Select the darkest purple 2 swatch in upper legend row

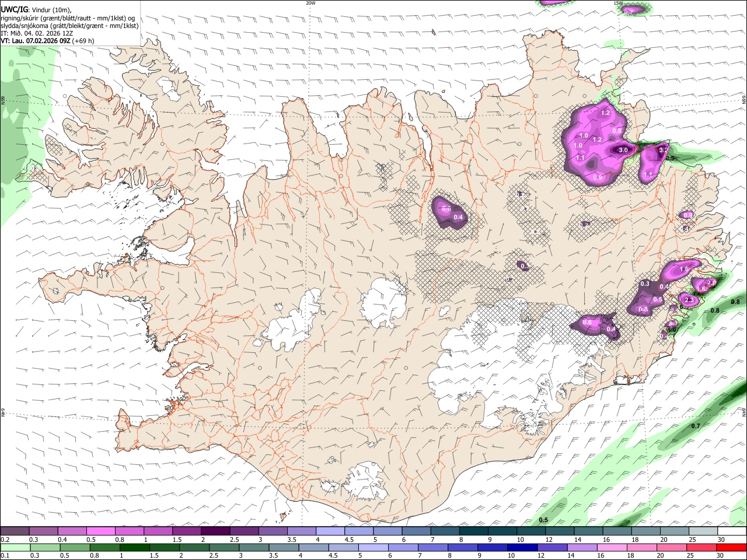pos(215,531)
